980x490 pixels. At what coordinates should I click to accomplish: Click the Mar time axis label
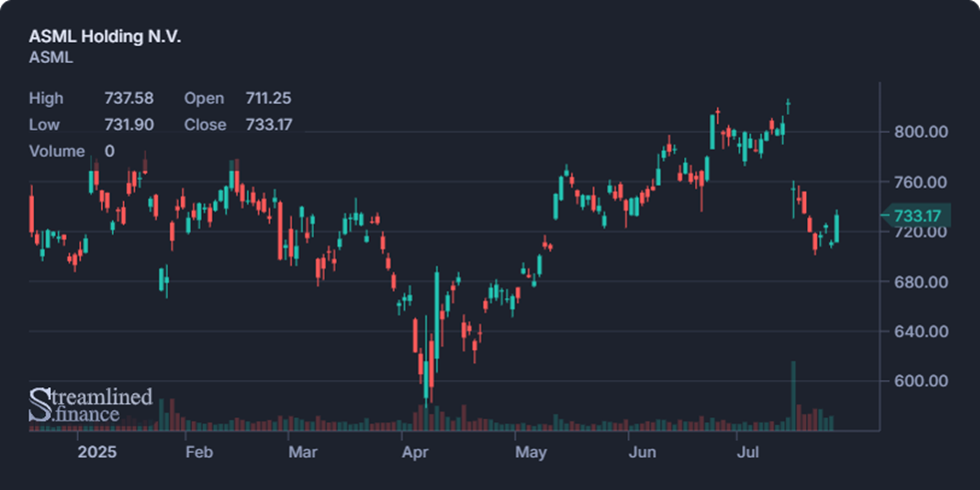click(x=303, y=452)
